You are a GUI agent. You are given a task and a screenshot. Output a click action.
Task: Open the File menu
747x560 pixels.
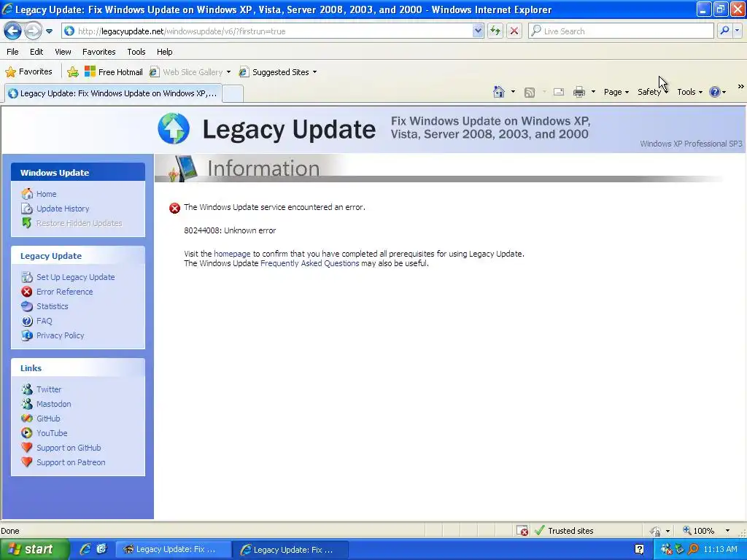13,52
